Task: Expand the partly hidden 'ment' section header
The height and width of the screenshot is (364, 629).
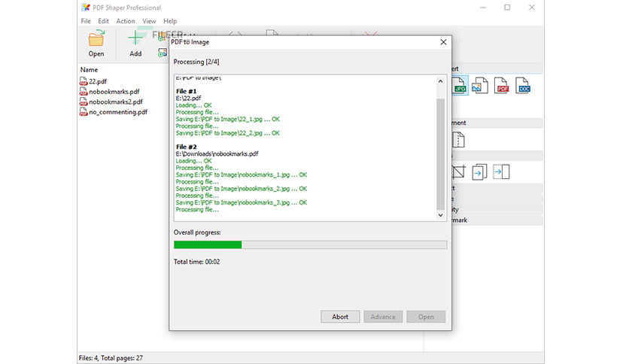Action: click(497, 123)
